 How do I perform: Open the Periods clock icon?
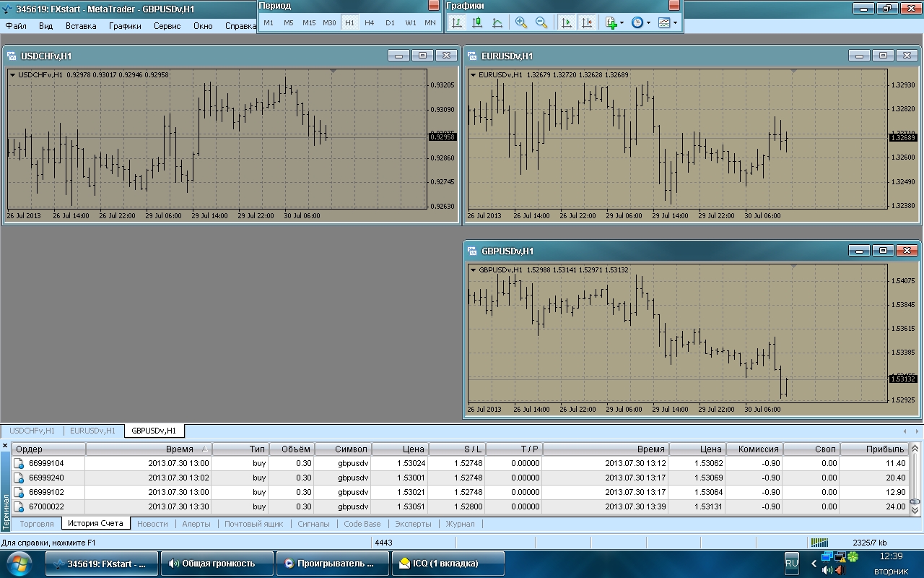(637, 22)
